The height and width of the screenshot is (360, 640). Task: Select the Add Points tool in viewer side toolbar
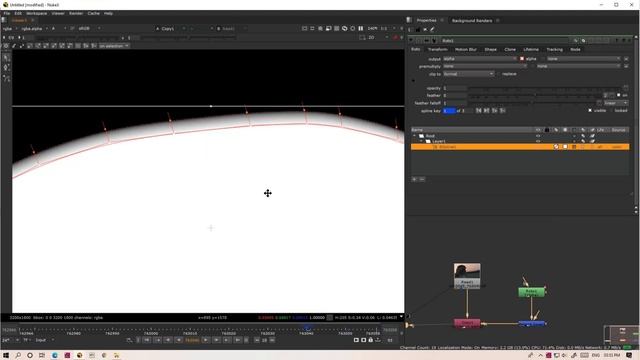(x=6, y=68)
